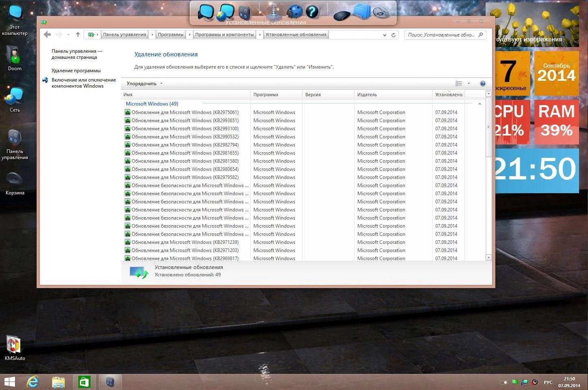Go up one folder level
This screenshot has height=390, width=588.
coord(78,34)
